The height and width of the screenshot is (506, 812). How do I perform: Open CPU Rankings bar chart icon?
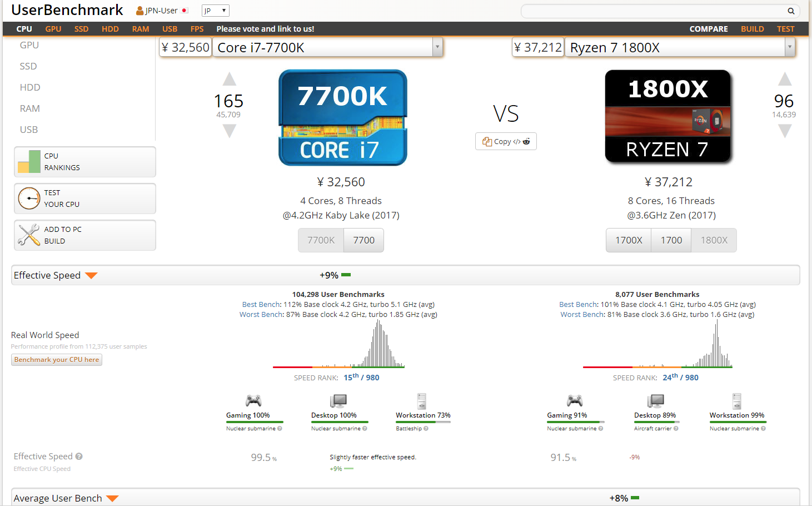29,162
